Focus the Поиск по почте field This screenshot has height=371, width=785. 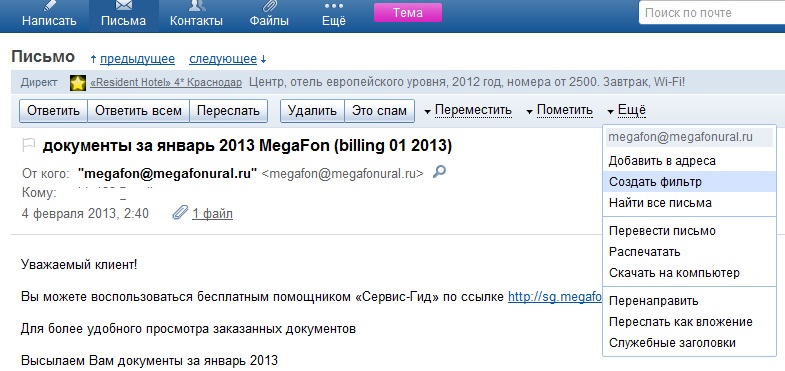(x=712, y=13)
